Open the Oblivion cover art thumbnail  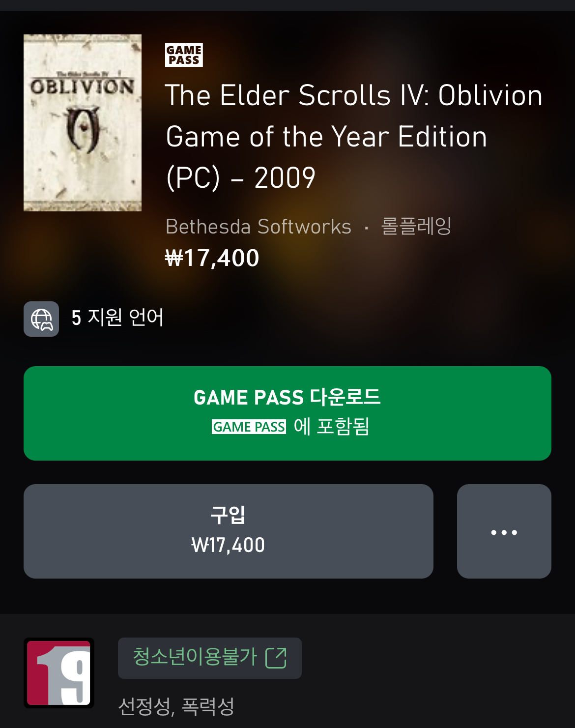83,123
